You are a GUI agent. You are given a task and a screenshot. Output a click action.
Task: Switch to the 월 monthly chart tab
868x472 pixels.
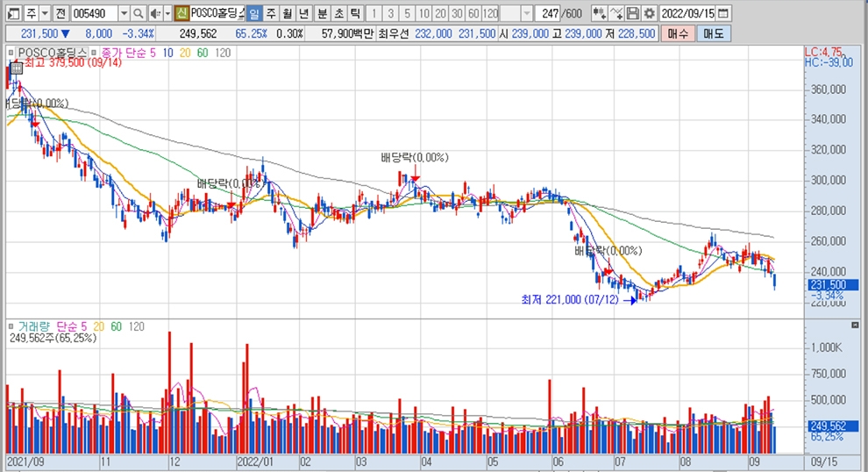pos(287,13)
